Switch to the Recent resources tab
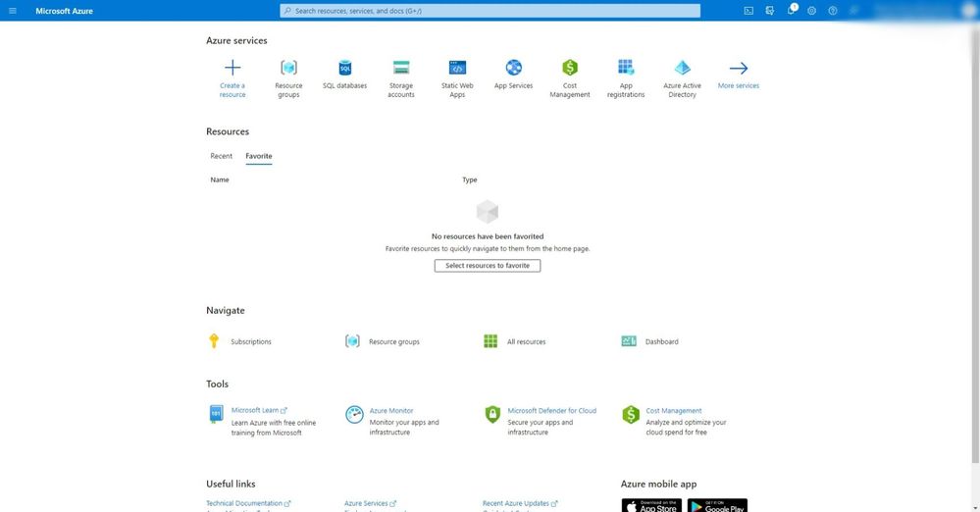This screenshot has width=980, height=512. coord(222,156)
